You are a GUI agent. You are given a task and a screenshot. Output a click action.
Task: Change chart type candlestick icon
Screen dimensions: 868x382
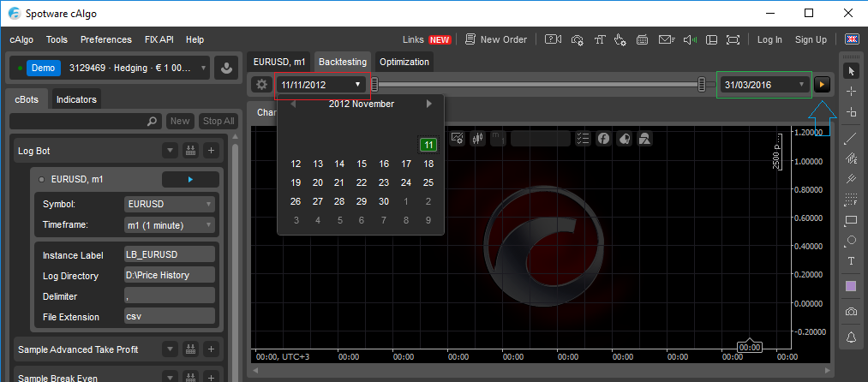coord(477,139)
